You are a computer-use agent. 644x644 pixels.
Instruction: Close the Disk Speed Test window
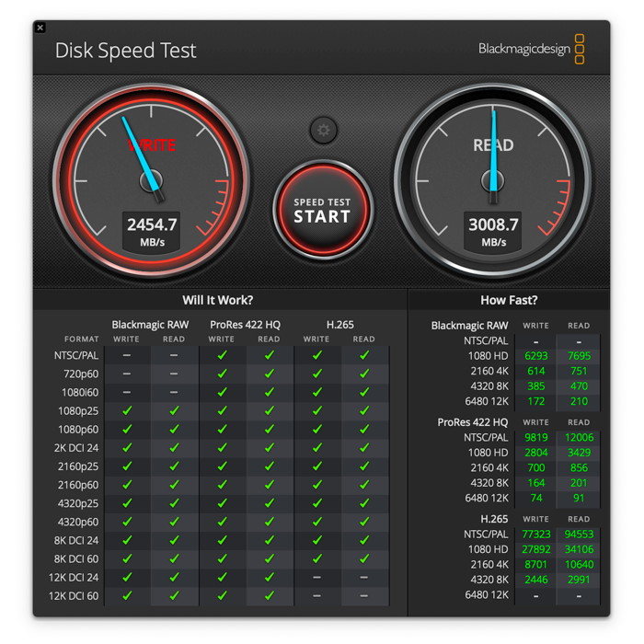[40, 28]
